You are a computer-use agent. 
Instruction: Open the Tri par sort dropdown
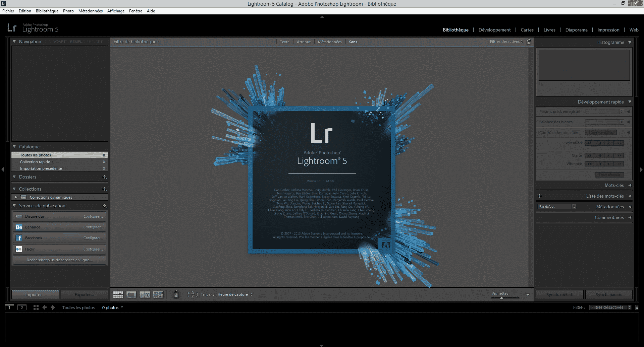(x=235, y=295)
